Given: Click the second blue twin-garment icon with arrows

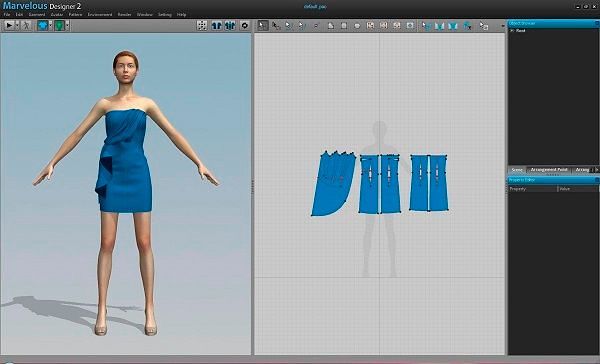Looking at the screenshot, I should coord(230,26).
